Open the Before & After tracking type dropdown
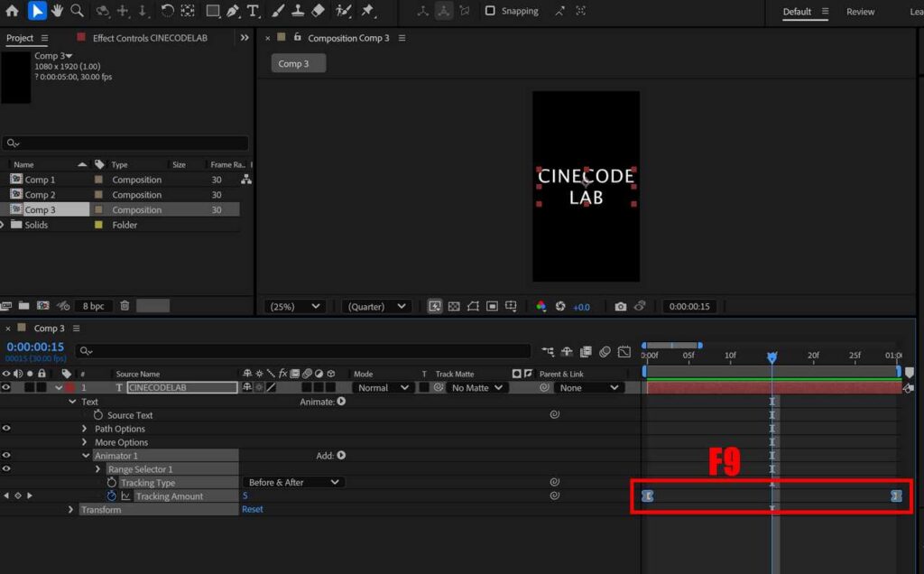 point(293,483)
